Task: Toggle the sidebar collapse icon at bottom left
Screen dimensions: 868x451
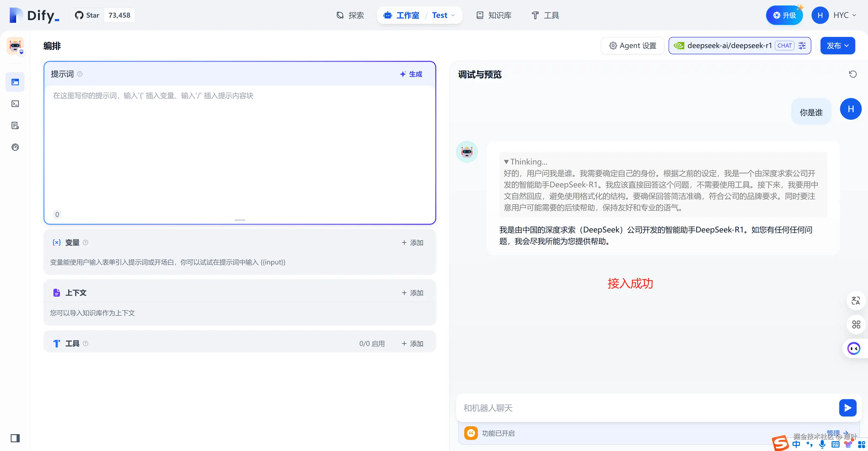Action: 15,438
